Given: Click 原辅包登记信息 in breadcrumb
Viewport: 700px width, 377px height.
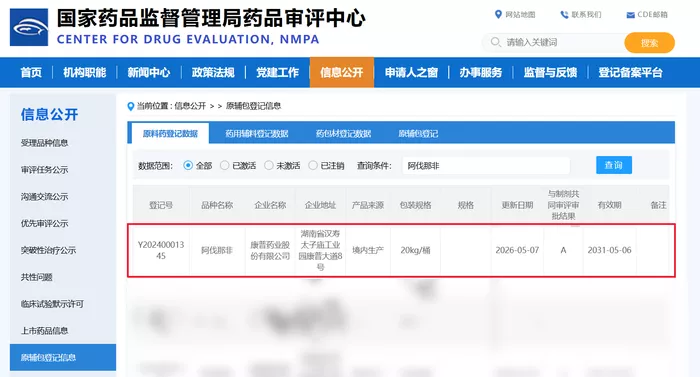Looking at the screenshot, I should click(x=254, y=106).
